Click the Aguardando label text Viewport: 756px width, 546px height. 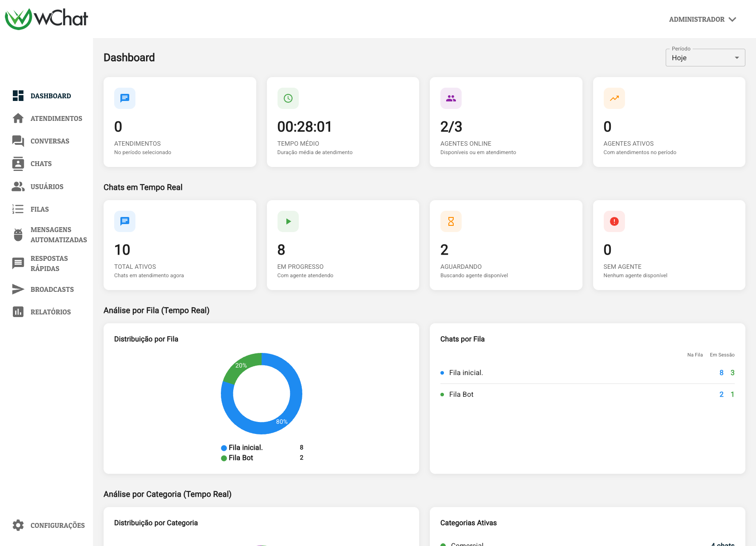click(x=461, y=267)
